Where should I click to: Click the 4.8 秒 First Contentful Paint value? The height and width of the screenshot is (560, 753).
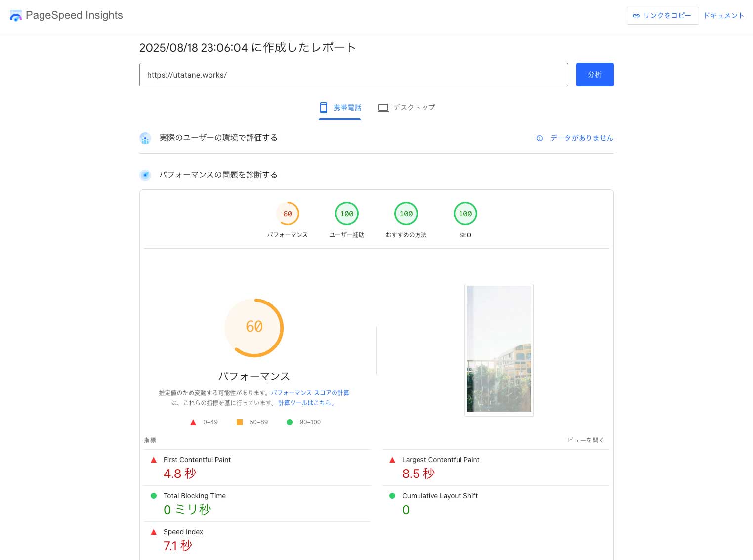tap(180, 474)
